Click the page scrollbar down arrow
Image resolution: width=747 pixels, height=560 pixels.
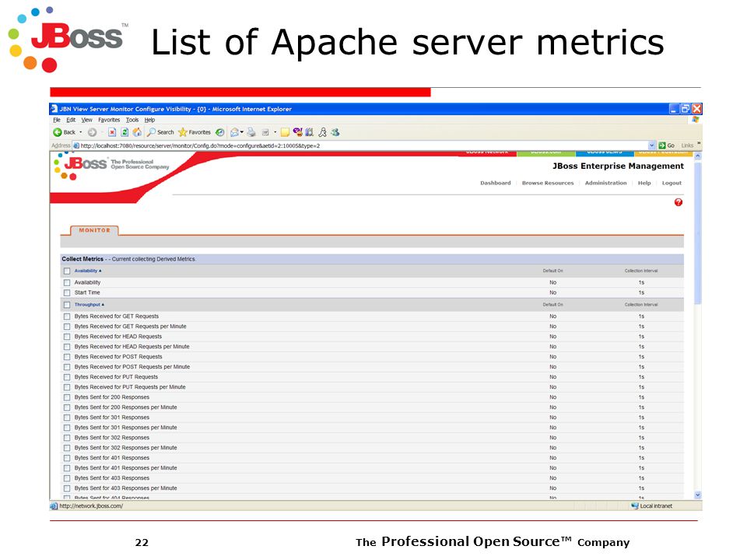697,495
